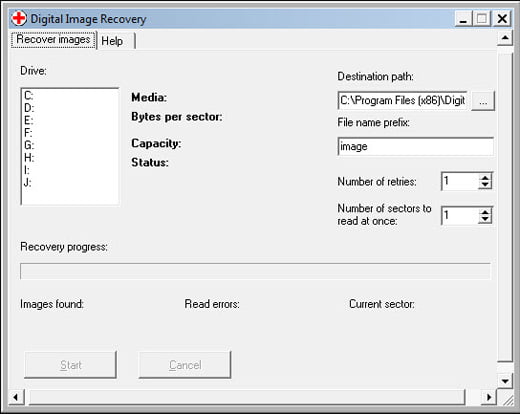This screenshot has width=520, height=414.
Task: Switch to the Recover images tab
Action: click(x=53, y=40)
